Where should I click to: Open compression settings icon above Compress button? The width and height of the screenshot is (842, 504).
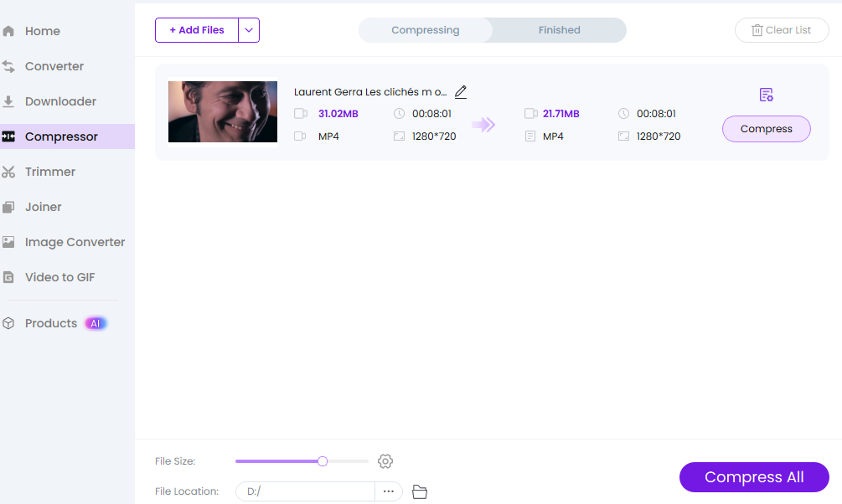766,95
